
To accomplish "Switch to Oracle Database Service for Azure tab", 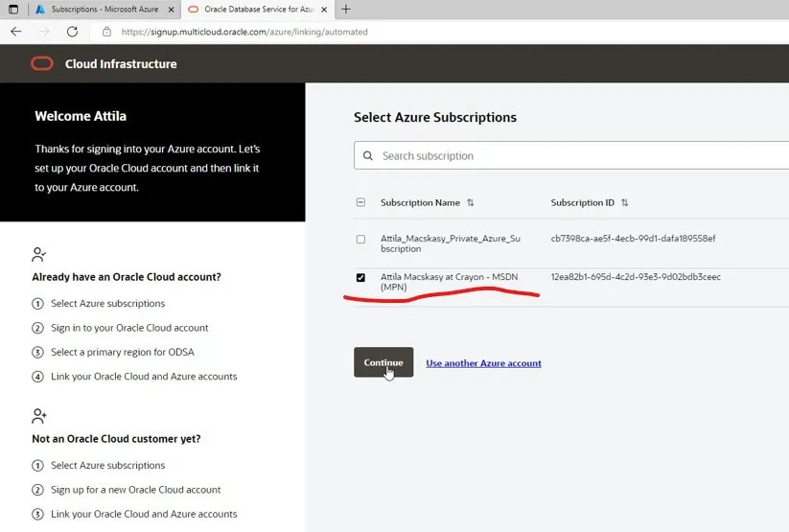I will [x=259, y=9].
